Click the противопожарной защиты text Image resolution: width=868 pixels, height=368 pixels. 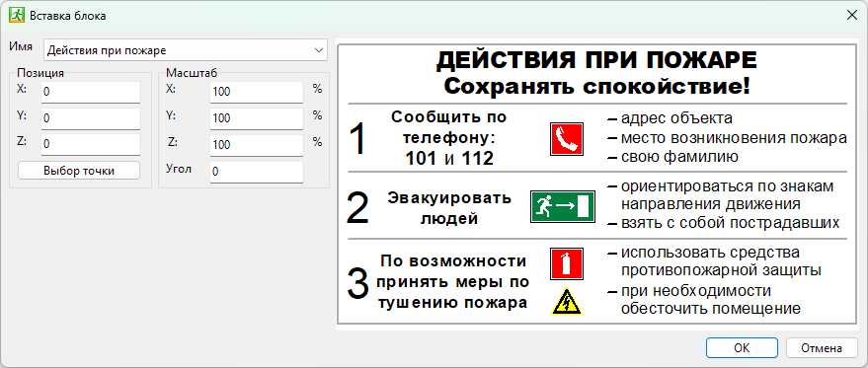tap(721, 271)
